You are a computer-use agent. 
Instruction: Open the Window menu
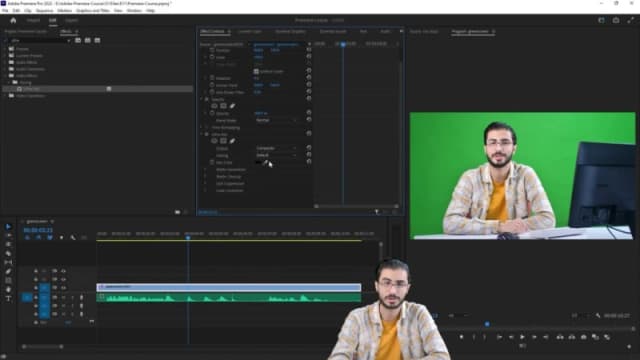coord(134,11)
